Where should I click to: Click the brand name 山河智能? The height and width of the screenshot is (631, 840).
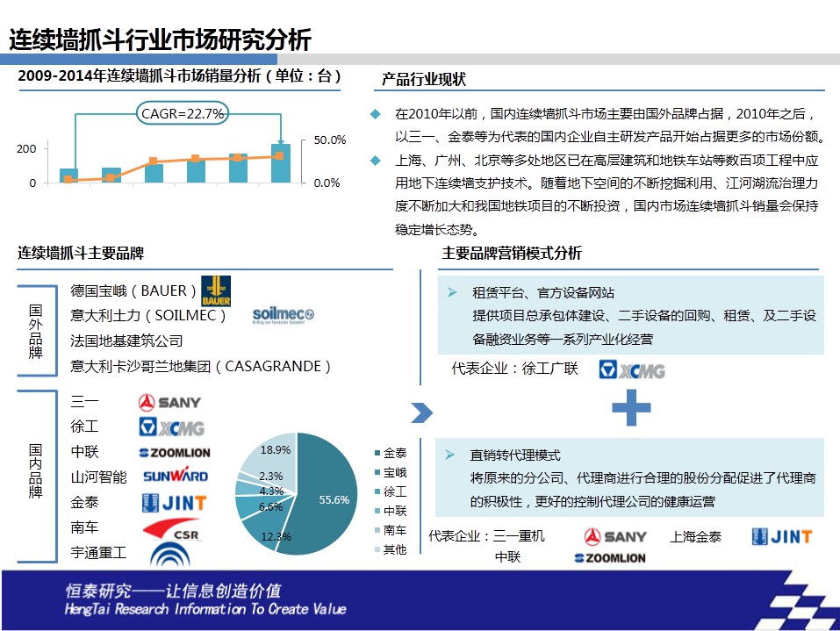click(98, 477)
